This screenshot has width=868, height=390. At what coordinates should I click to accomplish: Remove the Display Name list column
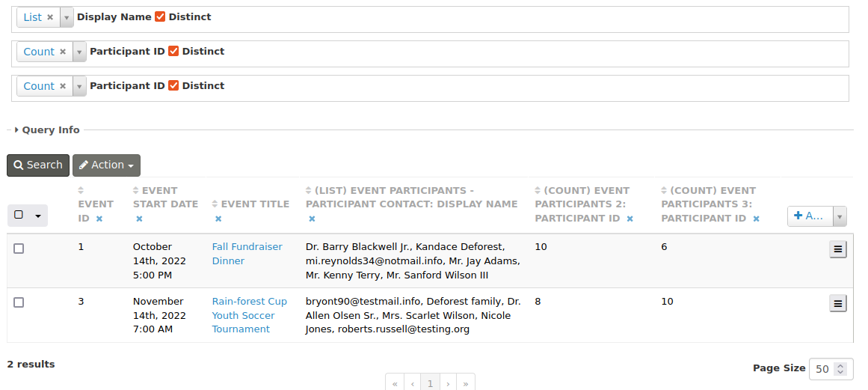pos(312,219)
